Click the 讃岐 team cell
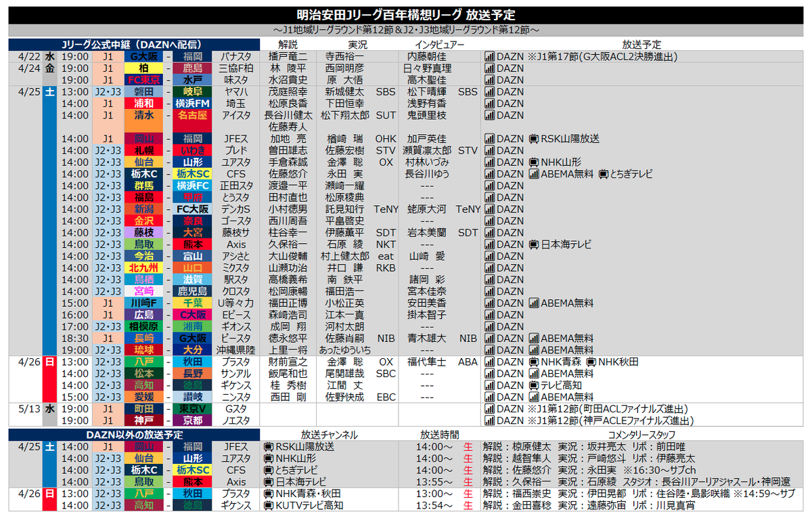Image resolution: width=812 pixels, height=518 pixels. (x=193, y=397)
